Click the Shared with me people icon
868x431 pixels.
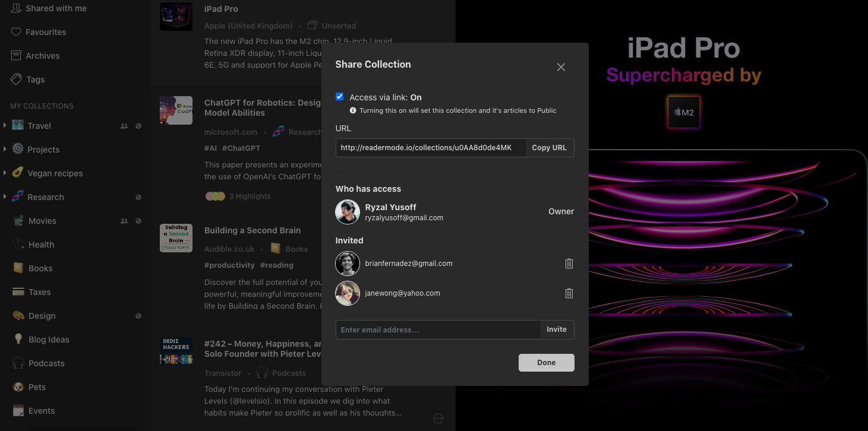[16, 8]
